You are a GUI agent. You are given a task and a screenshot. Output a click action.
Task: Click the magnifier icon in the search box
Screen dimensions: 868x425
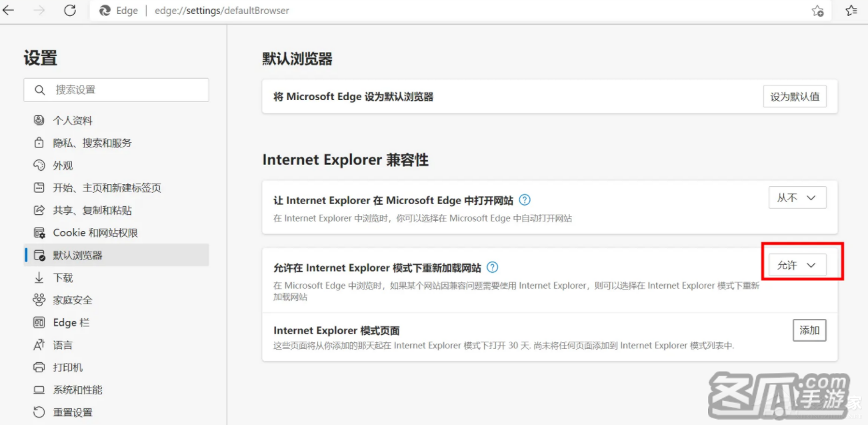[x=40, y=90]
